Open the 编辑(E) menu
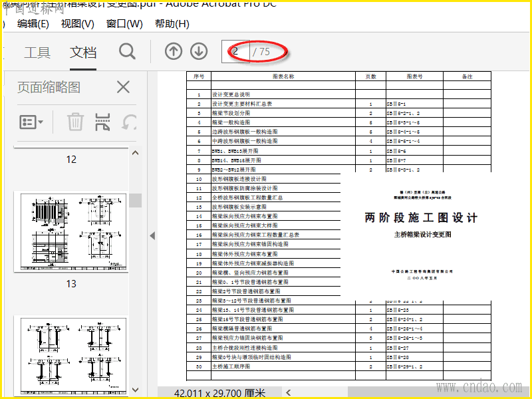532x399 pixels. [x=33, y=24]
